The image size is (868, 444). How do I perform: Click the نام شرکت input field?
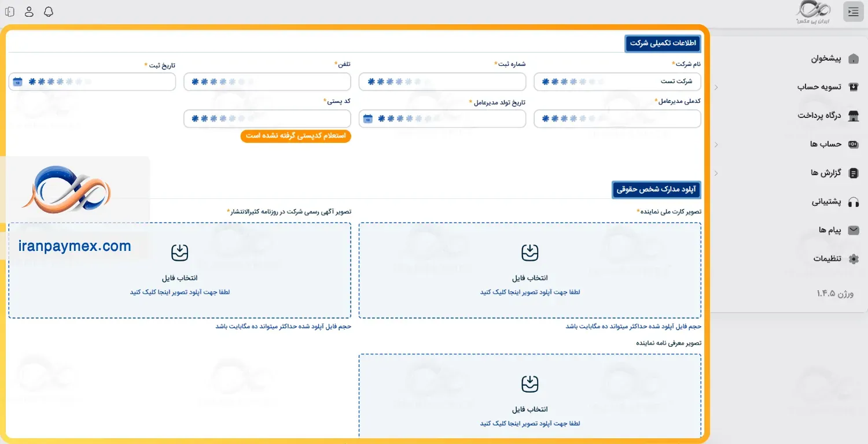click(617, 82)
